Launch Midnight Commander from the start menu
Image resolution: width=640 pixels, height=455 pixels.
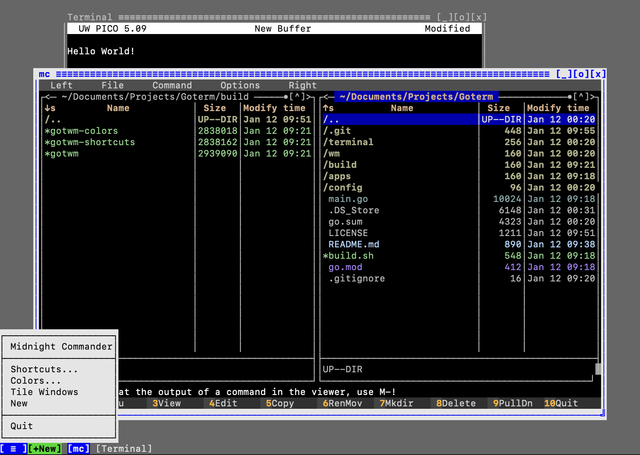click(x=61, y=347)
